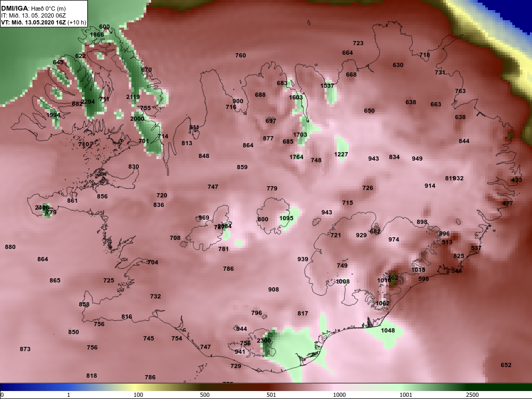This screenshot has height=399, width=532.
Task: Select the value 908 on the map
Action: point(273,289)
